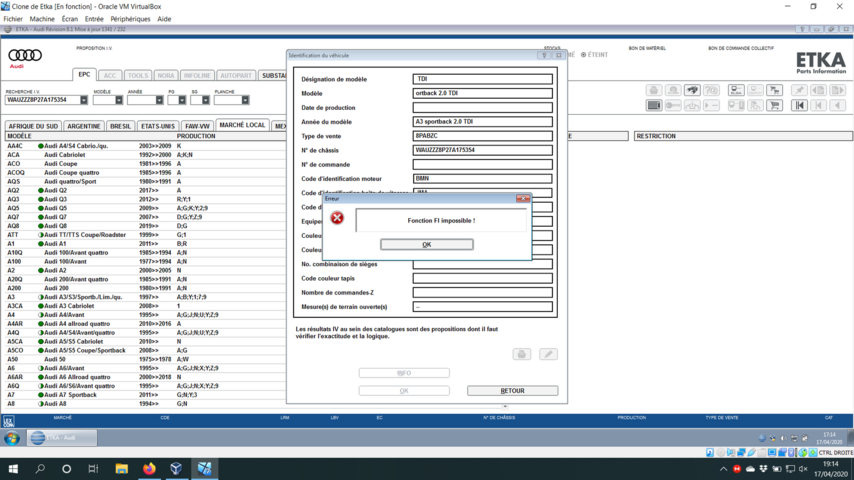Image resolution: width=854 pixels, height=480 pixels.
Task: Close the Erreur dialog with red X
Action: [x=523, y=198]
